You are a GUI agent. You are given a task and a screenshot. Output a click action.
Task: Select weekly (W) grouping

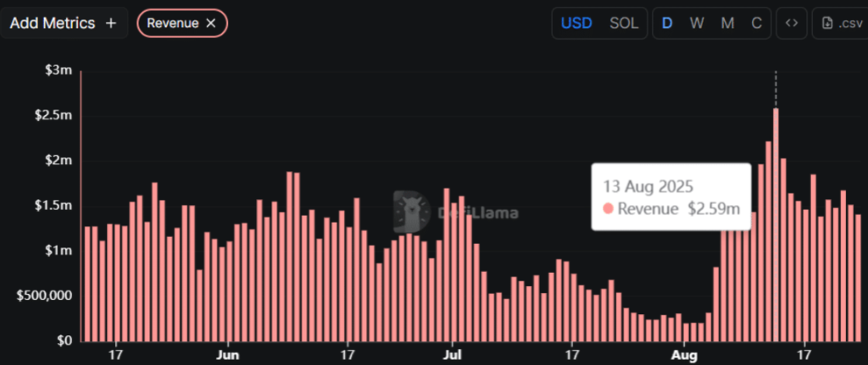[697, 23]
